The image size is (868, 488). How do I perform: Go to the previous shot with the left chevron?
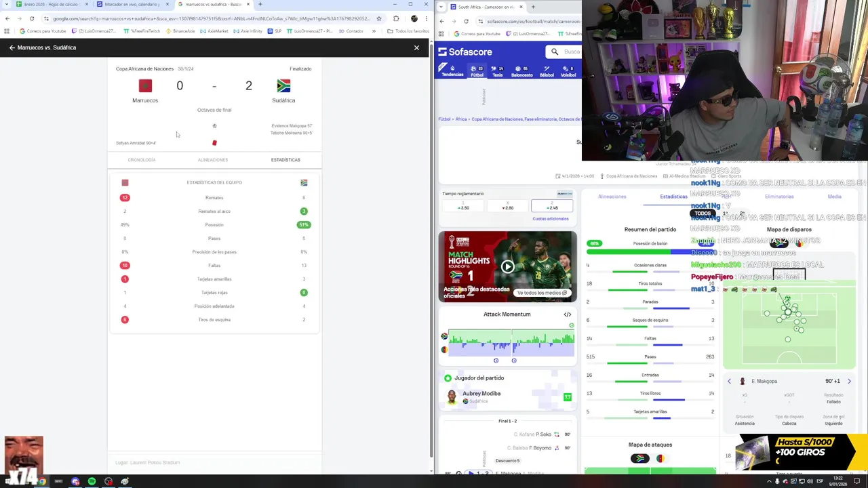coord(730,382)
